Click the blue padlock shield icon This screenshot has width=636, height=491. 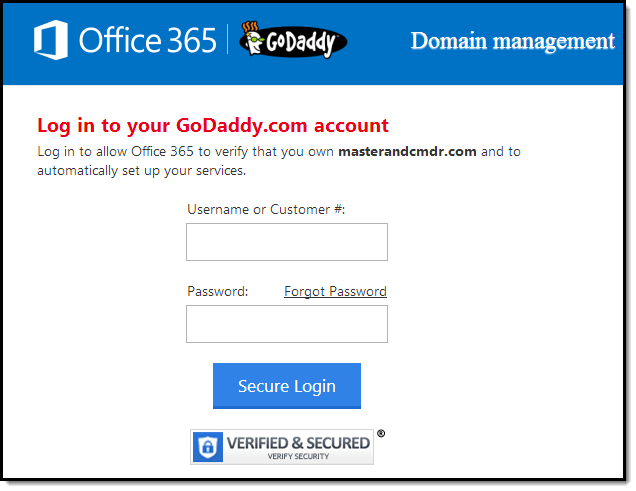tap(207, 447)
